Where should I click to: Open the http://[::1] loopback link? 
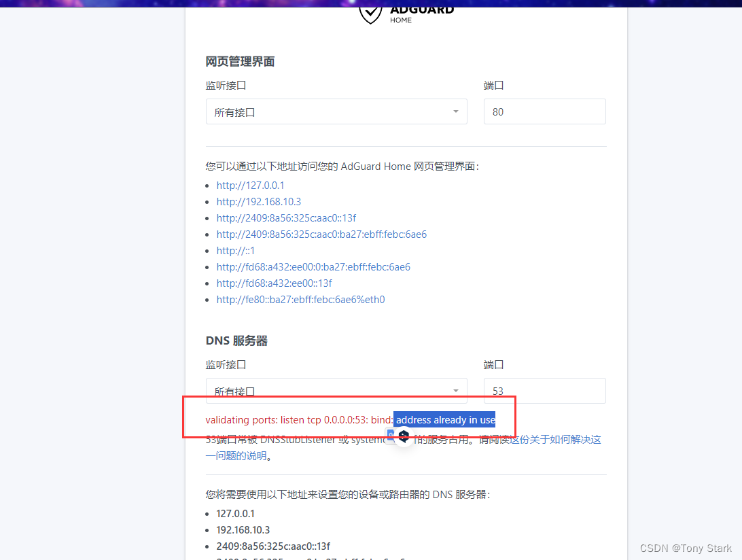tap(236, 251)
